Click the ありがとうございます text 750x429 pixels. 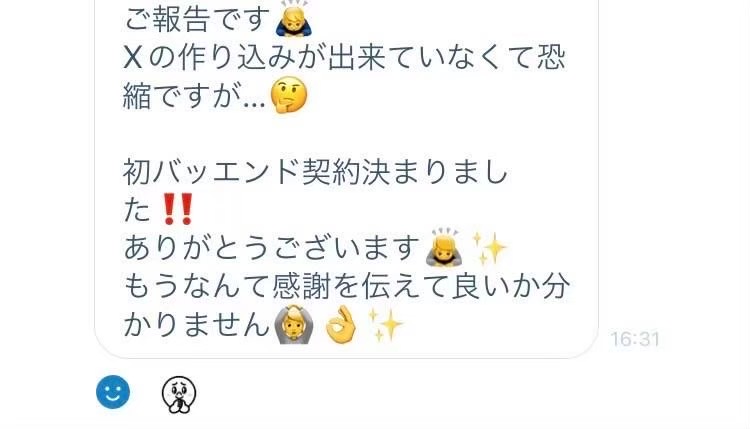[272, 248]
